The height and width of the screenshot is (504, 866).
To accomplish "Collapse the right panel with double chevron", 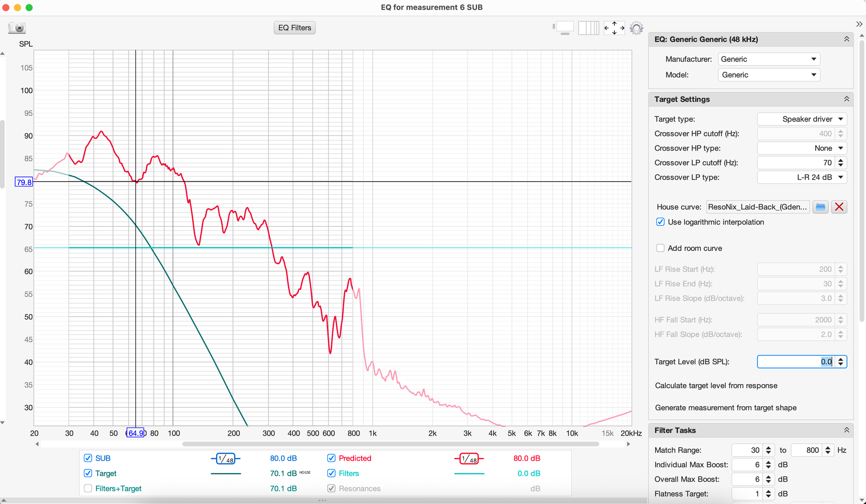I will [x=859, y=24].
